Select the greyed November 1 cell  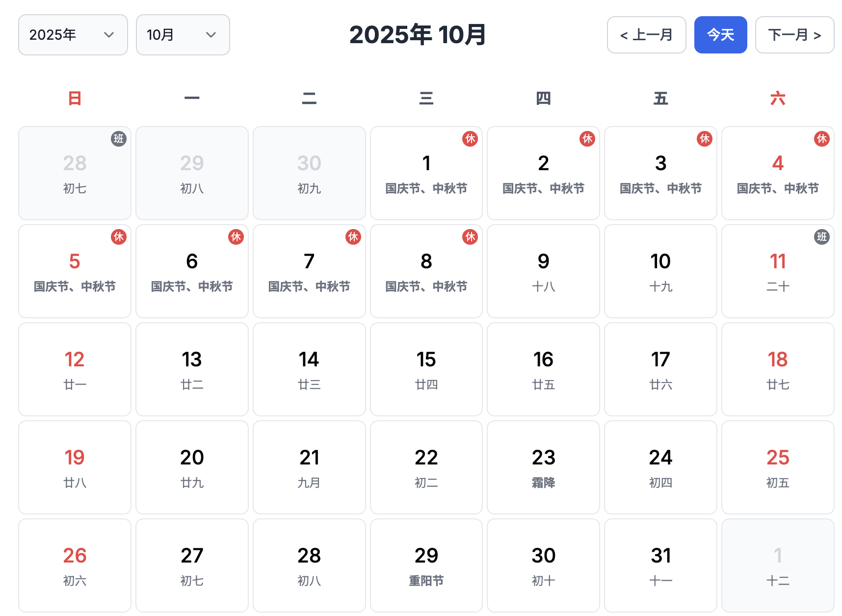pos(778,565)
